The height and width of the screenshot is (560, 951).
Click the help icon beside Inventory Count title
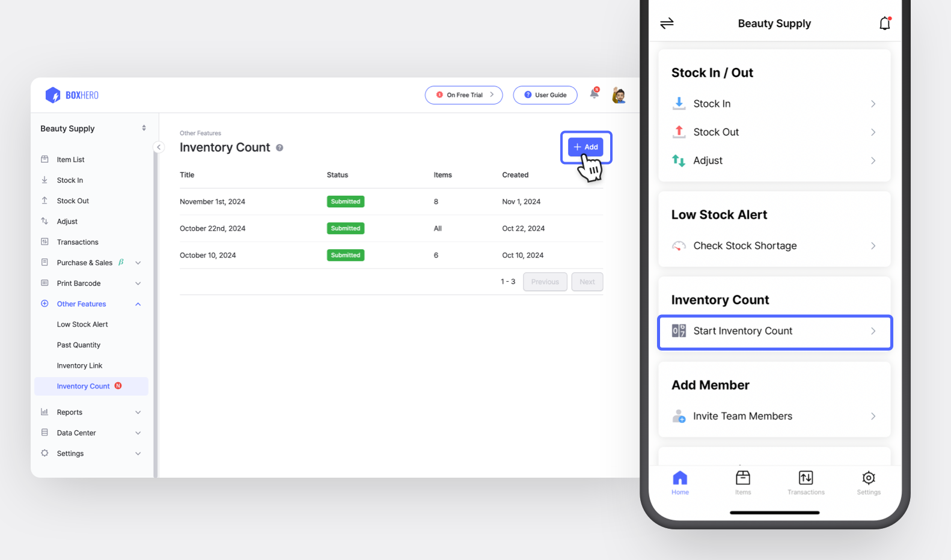click(x=280, y=148)
